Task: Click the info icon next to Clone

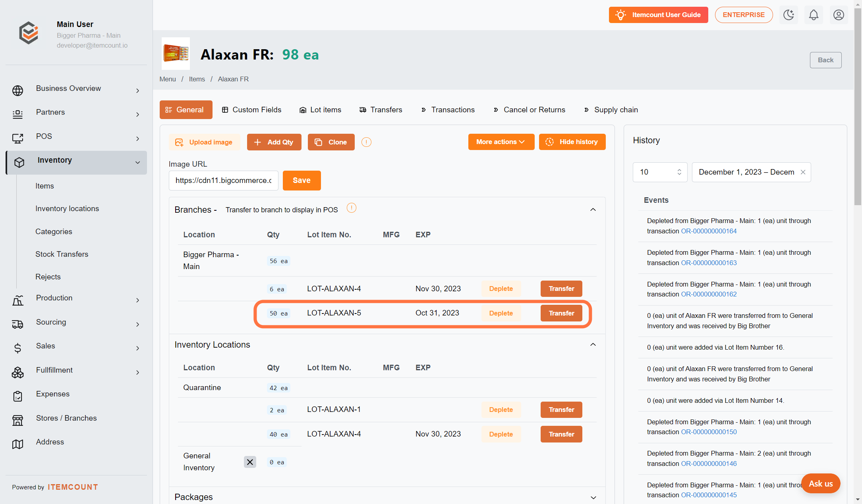Action: [x=366, y=142]
